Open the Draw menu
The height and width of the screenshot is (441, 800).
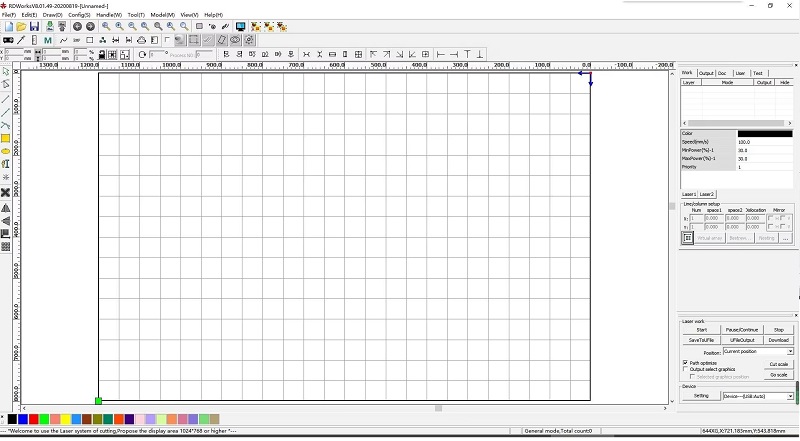[53, 15]
